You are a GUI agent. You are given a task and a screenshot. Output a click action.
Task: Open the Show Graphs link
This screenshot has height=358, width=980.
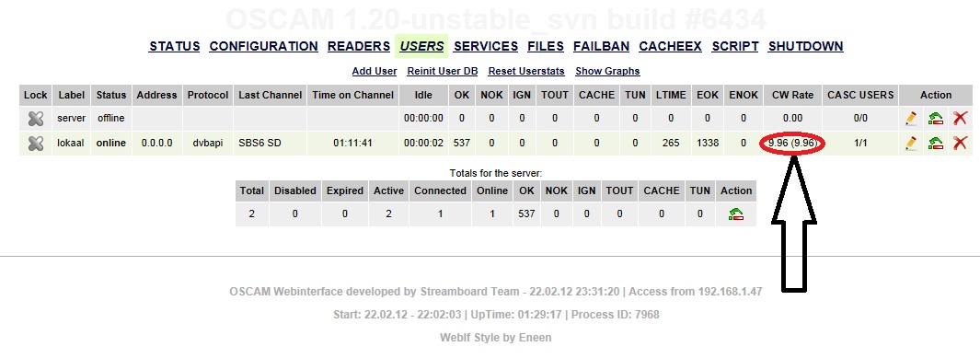pyautogui.click(x=607, y=71)
